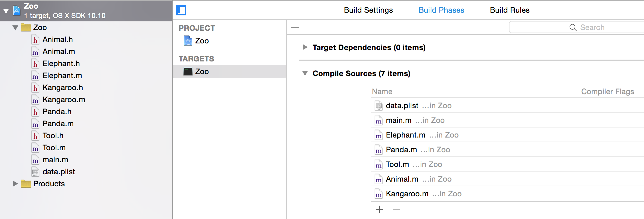Viewport: 644px width, 219px height.
Task: Click the Panda.h header icon
Action: tap(35, 112)
